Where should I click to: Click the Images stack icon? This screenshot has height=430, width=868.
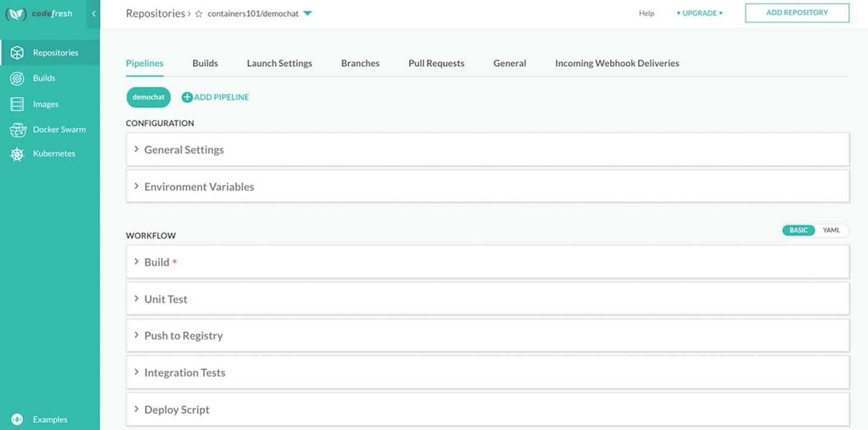(x=17, y=104)
